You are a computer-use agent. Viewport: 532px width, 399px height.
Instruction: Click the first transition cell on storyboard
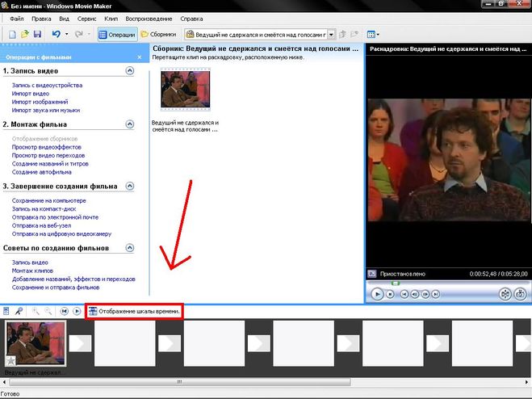[81, 343]
